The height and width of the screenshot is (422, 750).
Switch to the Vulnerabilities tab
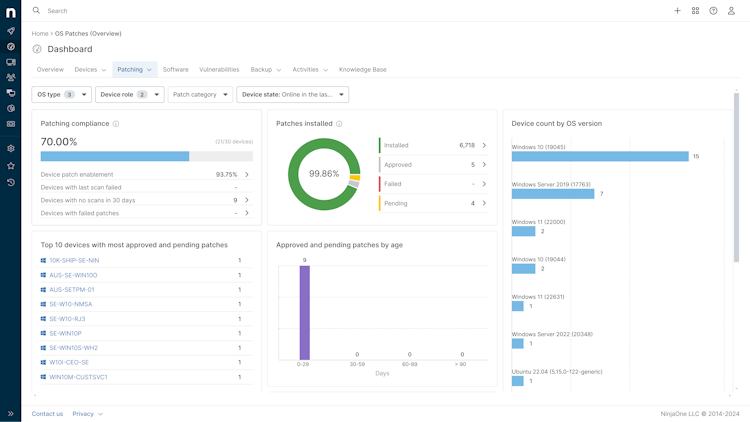[219, 69]
